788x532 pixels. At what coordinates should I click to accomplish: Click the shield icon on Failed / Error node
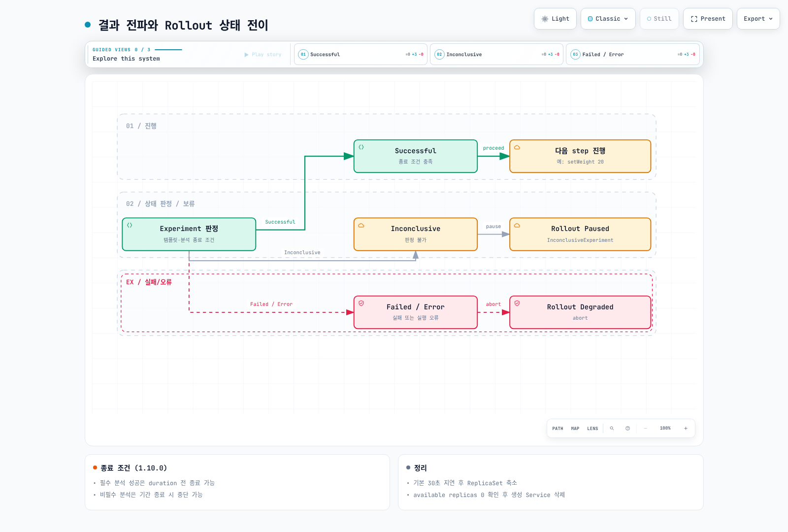[361, 303]
